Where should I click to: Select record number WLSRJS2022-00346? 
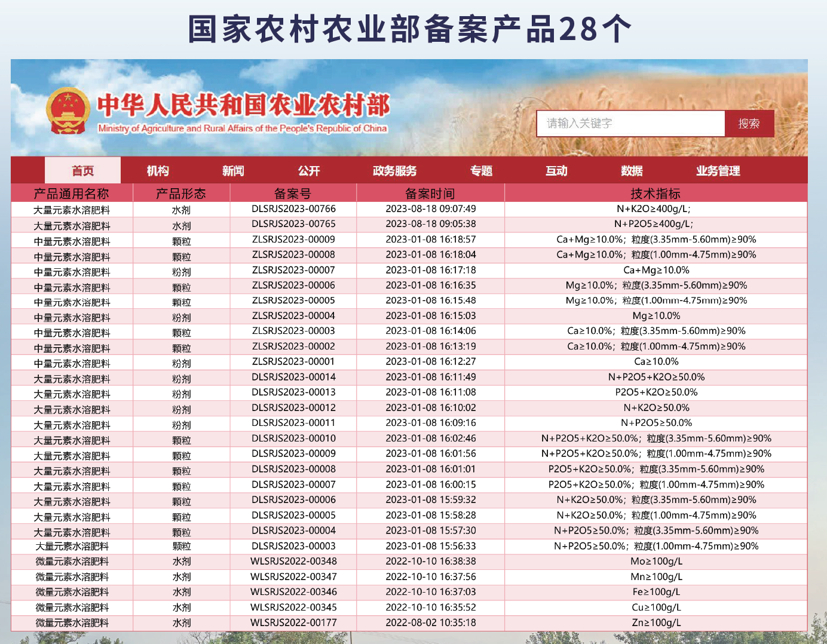point(293,591)
